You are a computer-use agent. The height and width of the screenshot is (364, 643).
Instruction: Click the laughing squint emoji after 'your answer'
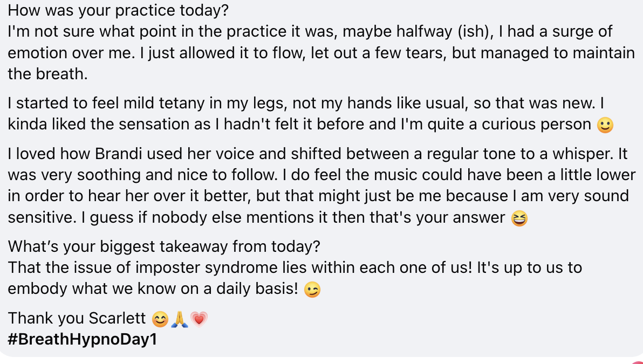[x=519, y=218]
